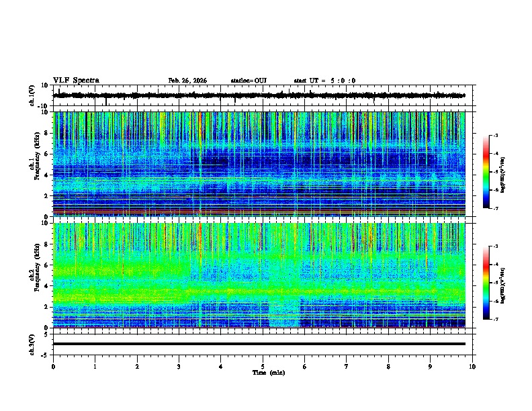Click the time axis tick label "9"

tap(430, 367)
